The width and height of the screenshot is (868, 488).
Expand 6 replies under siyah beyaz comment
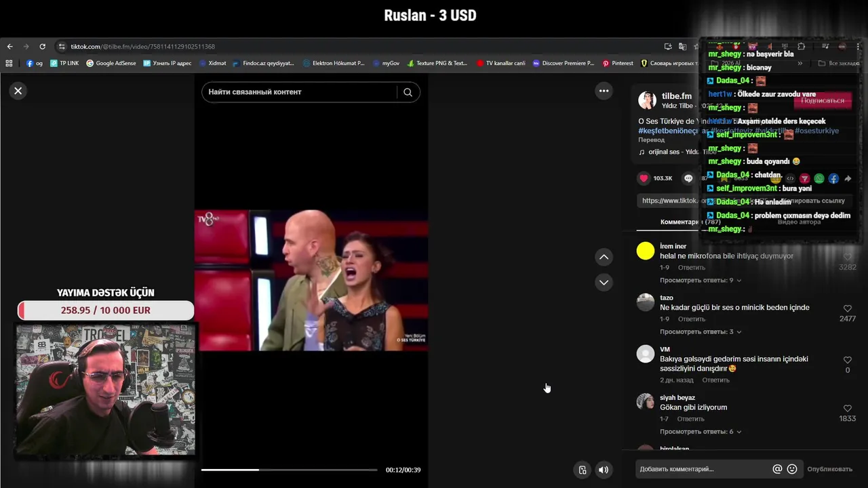coord(701,432)
